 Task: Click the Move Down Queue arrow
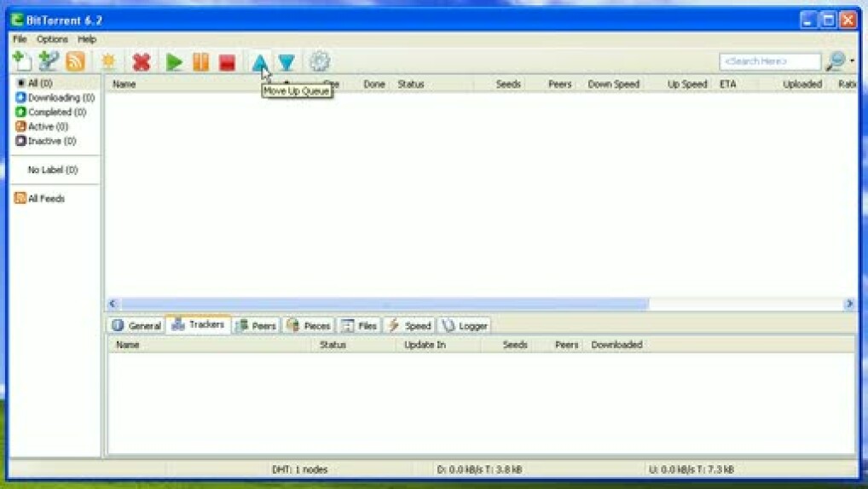coord(286,61)
